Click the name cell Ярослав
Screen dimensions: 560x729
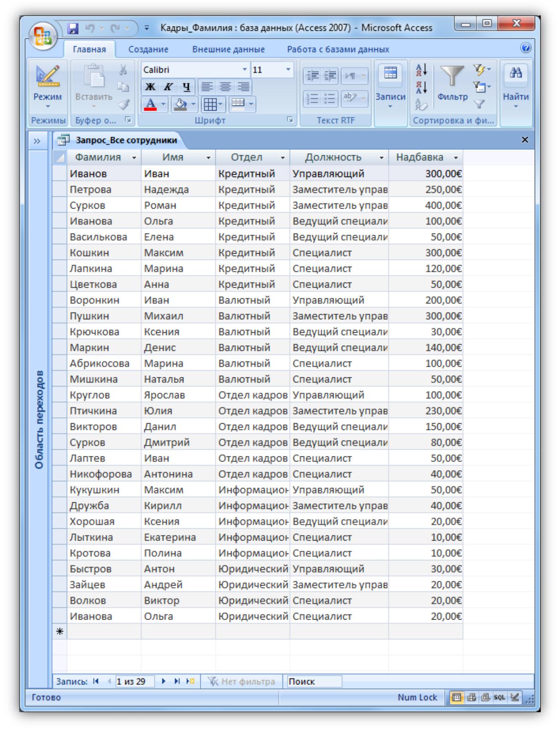[x=178, y=395]
